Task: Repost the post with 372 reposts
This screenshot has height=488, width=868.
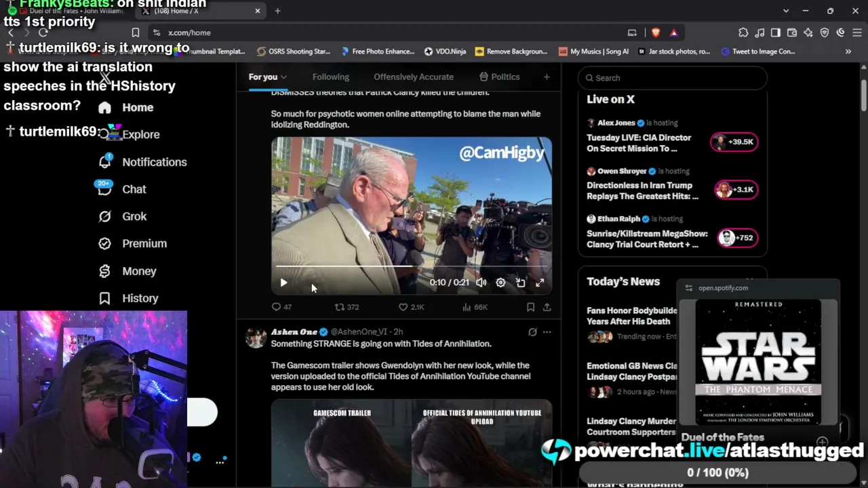Action: [347, 307]
